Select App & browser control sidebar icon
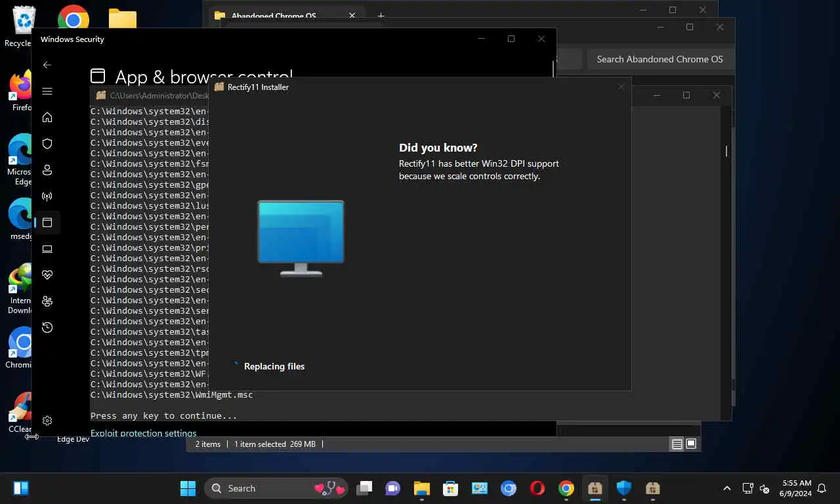Viewport: 840px width, 504px height. click(x=47, y=222)
